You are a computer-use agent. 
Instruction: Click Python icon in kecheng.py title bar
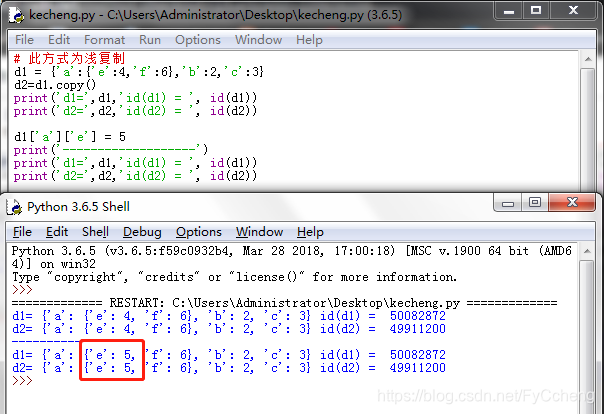tap(17, 15)
